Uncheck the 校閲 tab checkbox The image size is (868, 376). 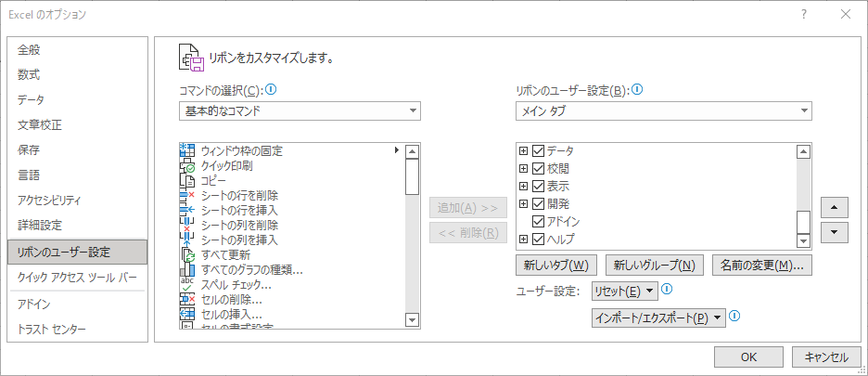click(538, 169)
